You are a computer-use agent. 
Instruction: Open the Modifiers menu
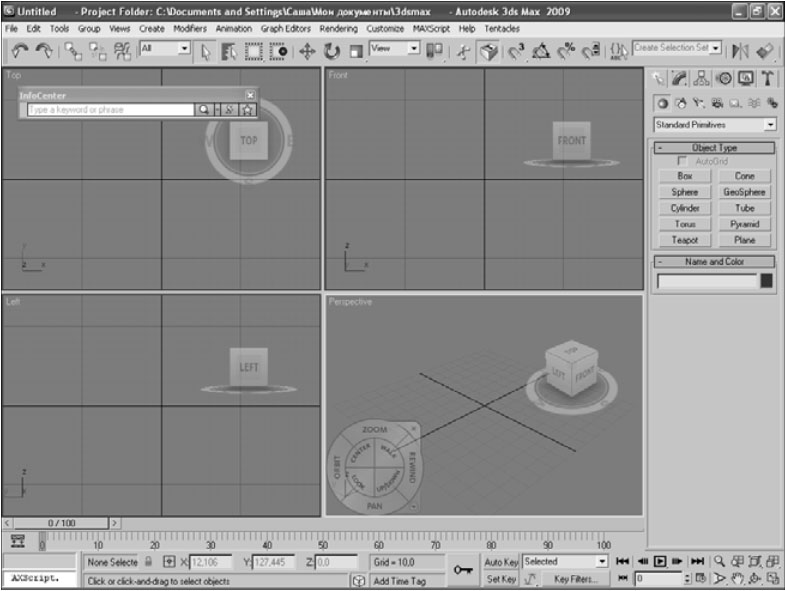click(x=190, y=29)
